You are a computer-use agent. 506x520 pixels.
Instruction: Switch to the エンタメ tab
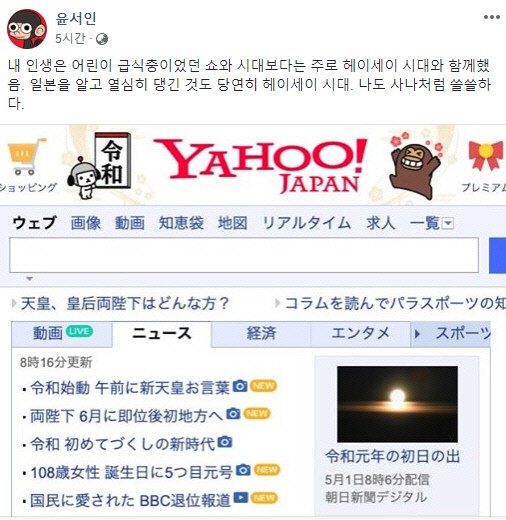pyautogui.click(x=360, y=333)
